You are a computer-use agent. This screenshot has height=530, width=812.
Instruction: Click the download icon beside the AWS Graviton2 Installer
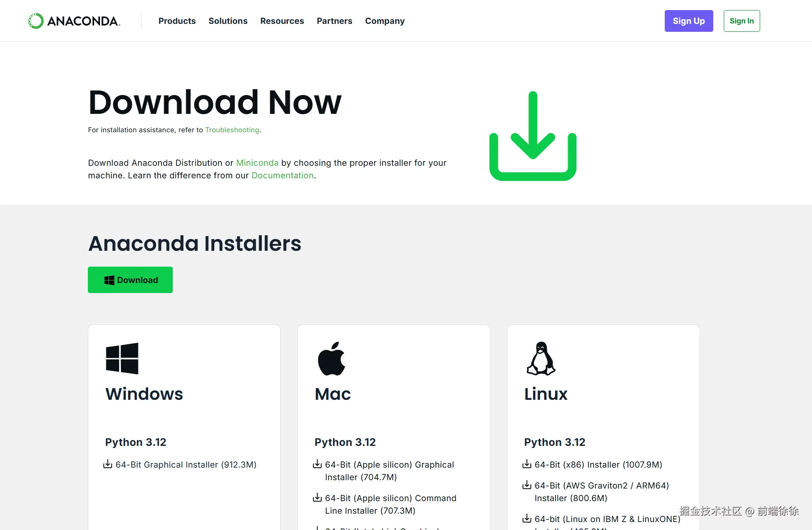527,485
